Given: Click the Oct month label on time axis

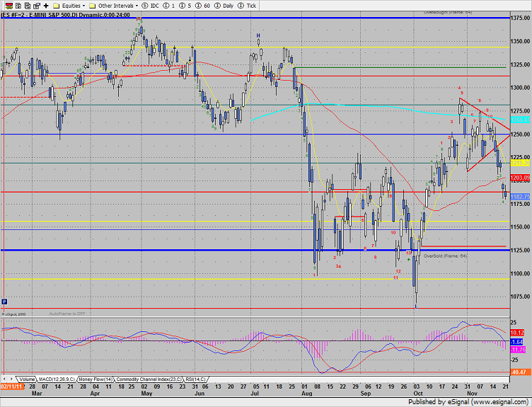Looking at the screenshot, I should coord(418,394).
